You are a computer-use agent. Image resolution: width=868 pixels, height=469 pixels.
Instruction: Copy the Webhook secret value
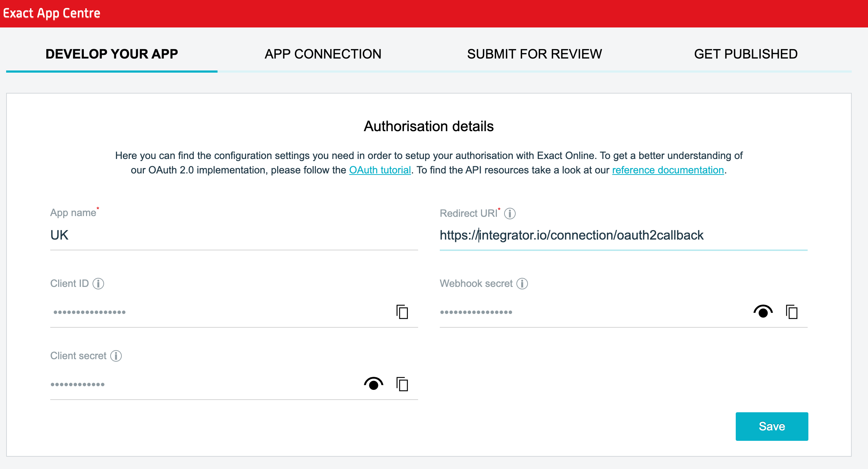point(791,312)
